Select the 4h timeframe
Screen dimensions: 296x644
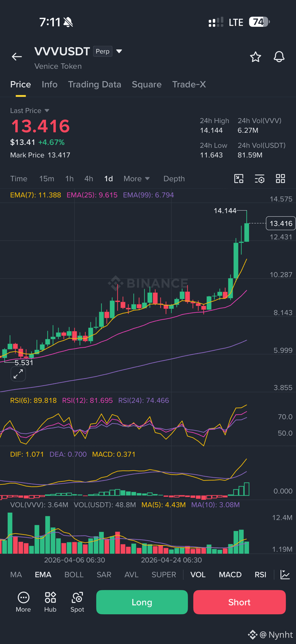tap(89, 179)
